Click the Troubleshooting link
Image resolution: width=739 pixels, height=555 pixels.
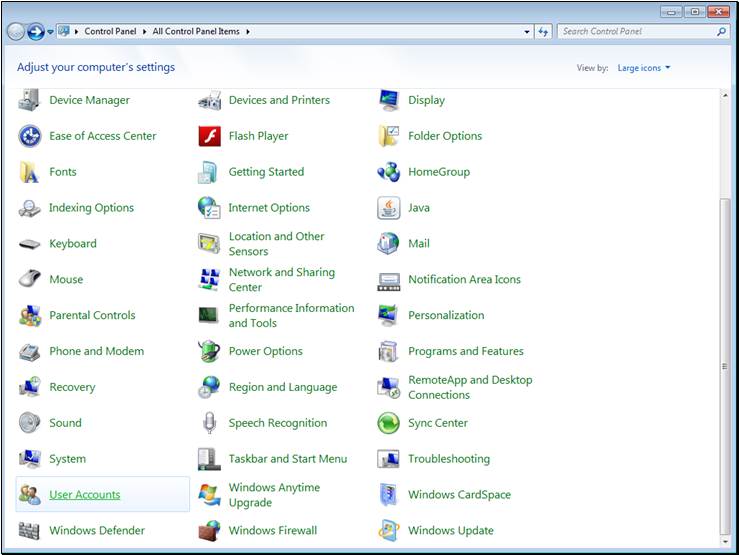click(x=449, y=459)
